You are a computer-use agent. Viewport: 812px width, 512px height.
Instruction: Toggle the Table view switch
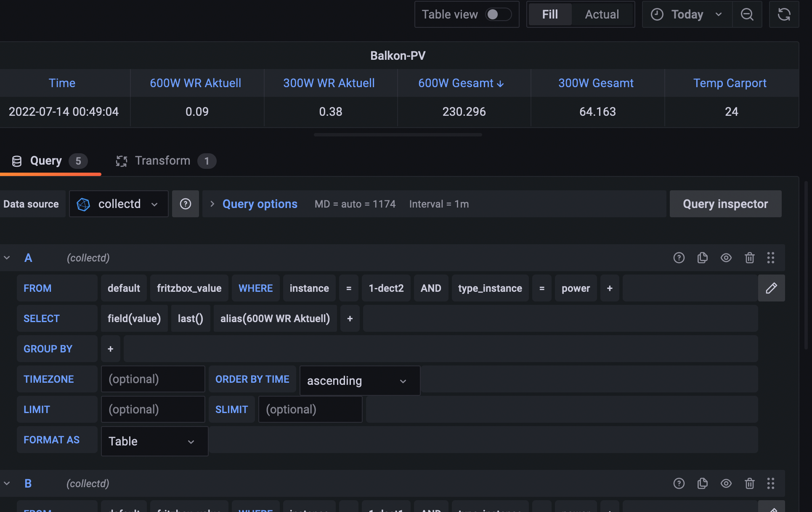[x=498, y=15]
